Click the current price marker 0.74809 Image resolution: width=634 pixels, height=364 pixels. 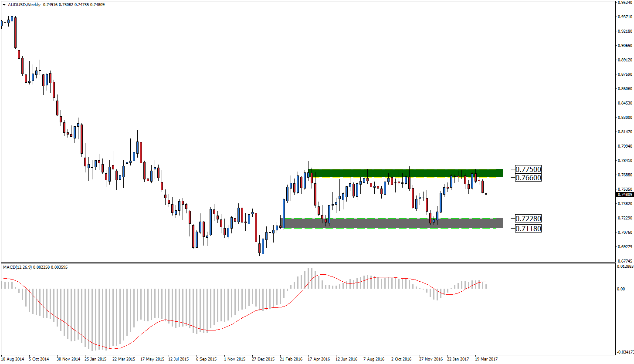tap(624, 194)
